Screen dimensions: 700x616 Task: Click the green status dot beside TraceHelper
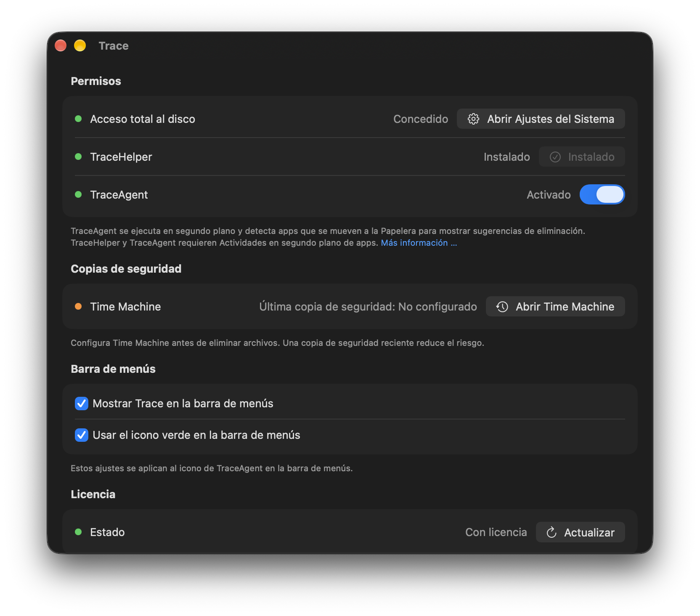point(78,157)
